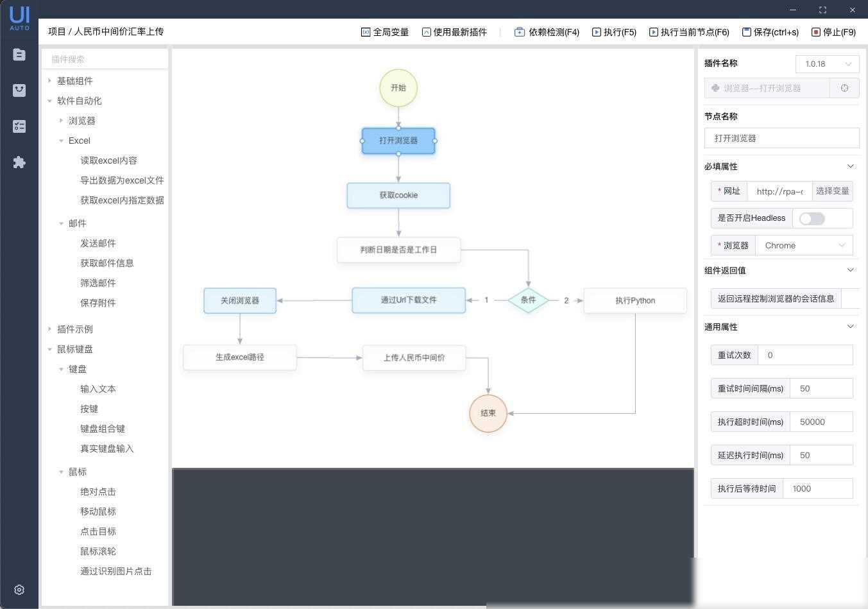Screen dimensions: 868x609
Task: Click the 使用最新插件 toolbar icon
Action: tap(426, 32)
